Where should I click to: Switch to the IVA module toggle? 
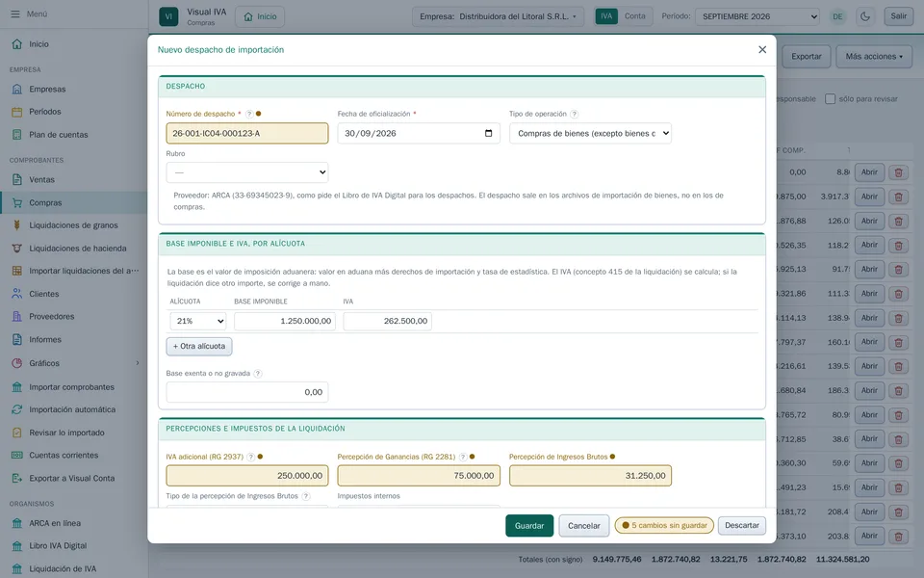coord(606,16)
